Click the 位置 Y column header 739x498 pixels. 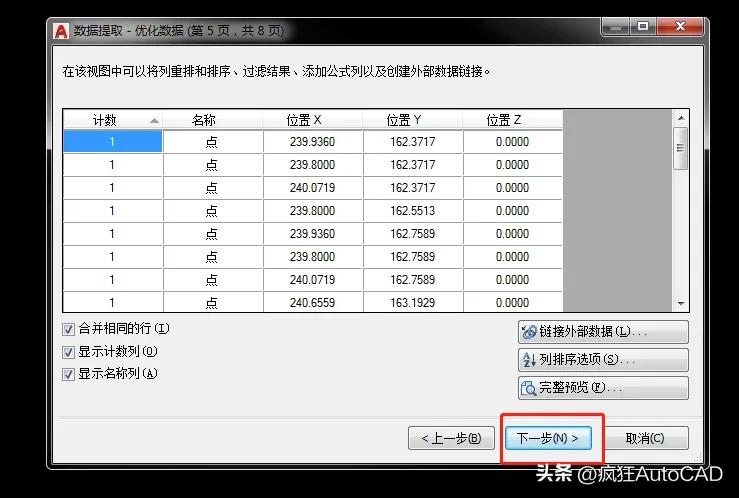point(413,120)
